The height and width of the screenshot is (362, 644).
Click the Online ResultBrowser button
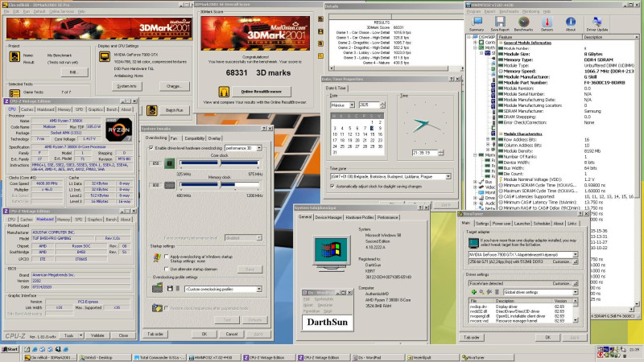pyautogui.click(x=262, y=91)
